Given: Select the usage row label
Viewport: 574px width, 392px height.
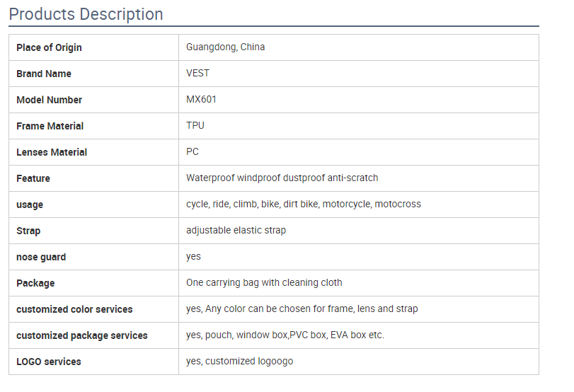Looking at the screenshot, I should pos(30,204).
